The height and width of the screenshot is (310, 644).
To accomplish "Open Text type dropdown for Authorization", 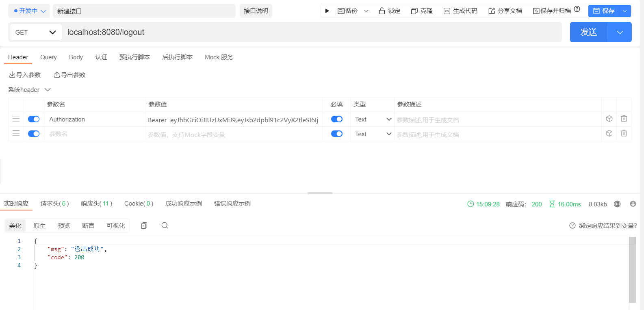I will click(x=373, y=119).
